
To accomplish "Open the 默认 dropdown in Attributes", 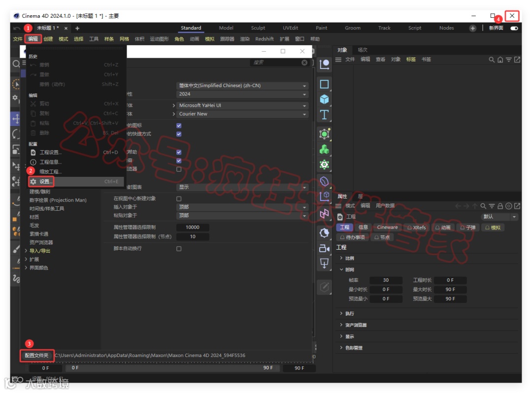I will pos(499,217).
